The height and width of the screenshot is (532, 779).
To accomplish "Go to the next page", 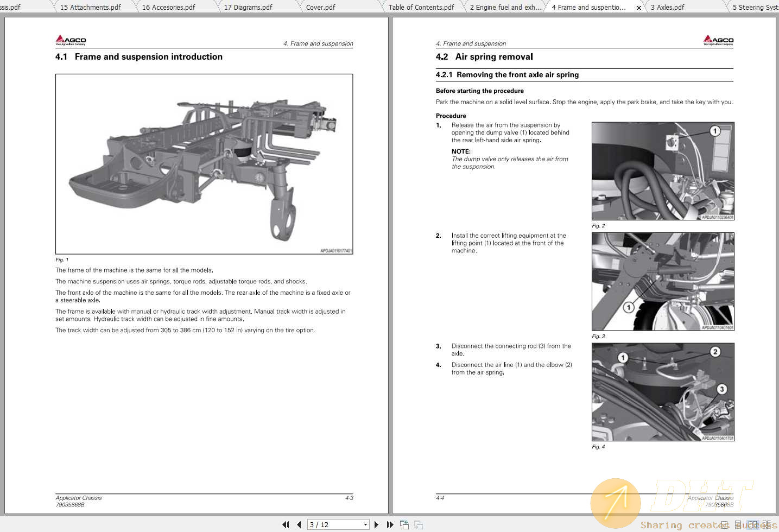I will 376,524.
